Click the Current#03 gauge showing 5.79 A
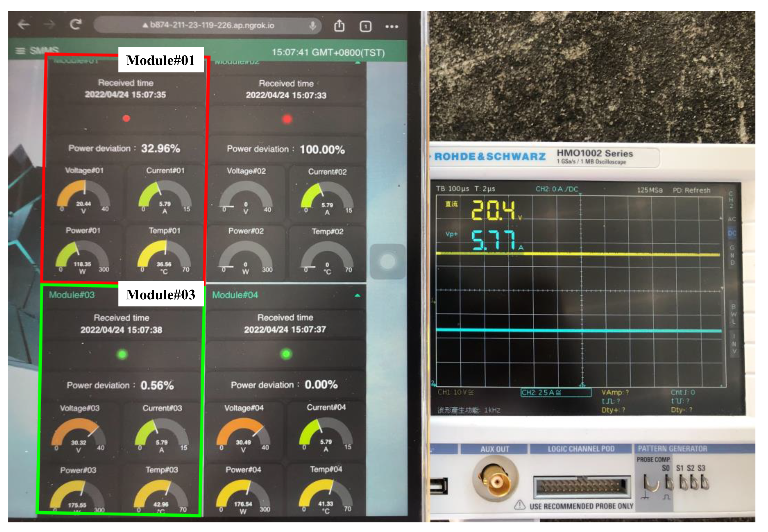Image resolution: width=768 pixels, height=532 pixels. 162,435
